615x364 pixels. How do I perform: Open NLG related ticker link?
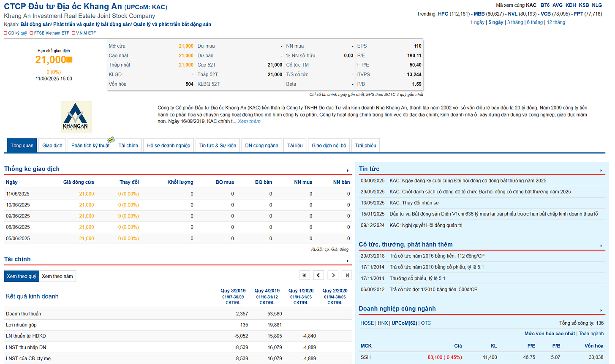597,5
